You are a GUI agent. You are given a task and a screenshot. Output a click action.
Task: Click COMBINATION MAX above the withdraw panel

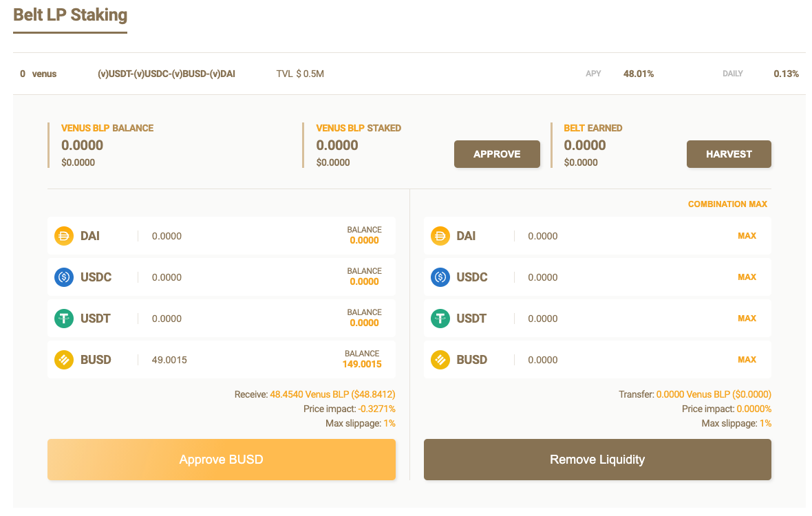click(x=727, y=204)
